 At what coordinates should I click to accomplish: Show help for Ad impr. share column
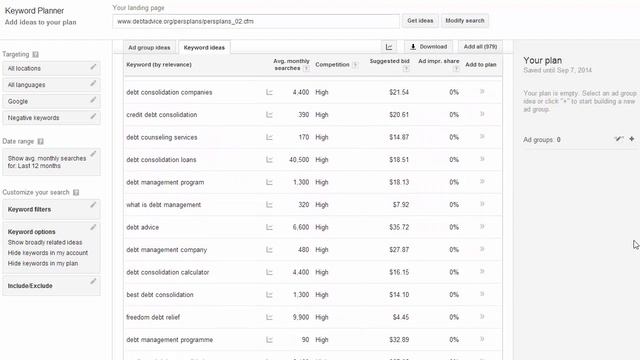point(456,69)
